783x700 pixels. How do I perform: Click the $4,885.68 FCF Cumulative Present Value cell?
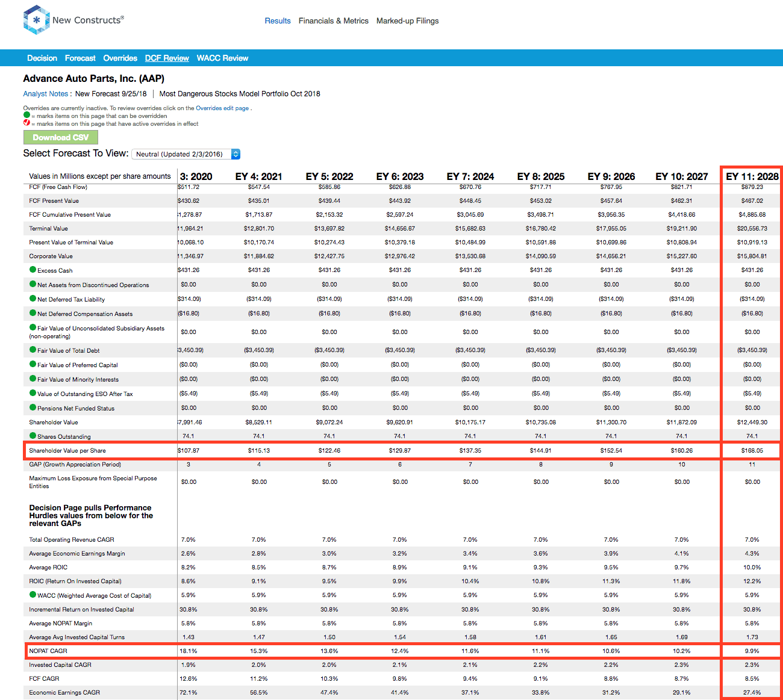(752, 214)
